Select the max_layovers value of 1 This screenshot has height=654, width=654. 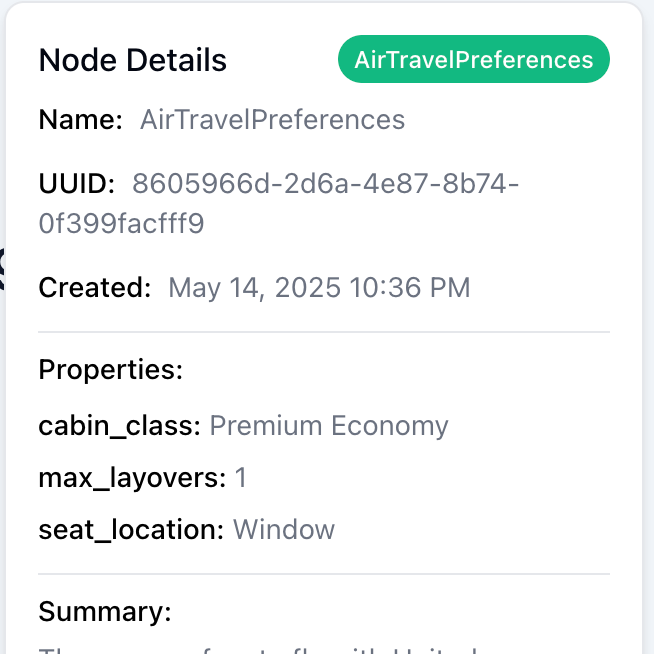[x=241, y=478]
